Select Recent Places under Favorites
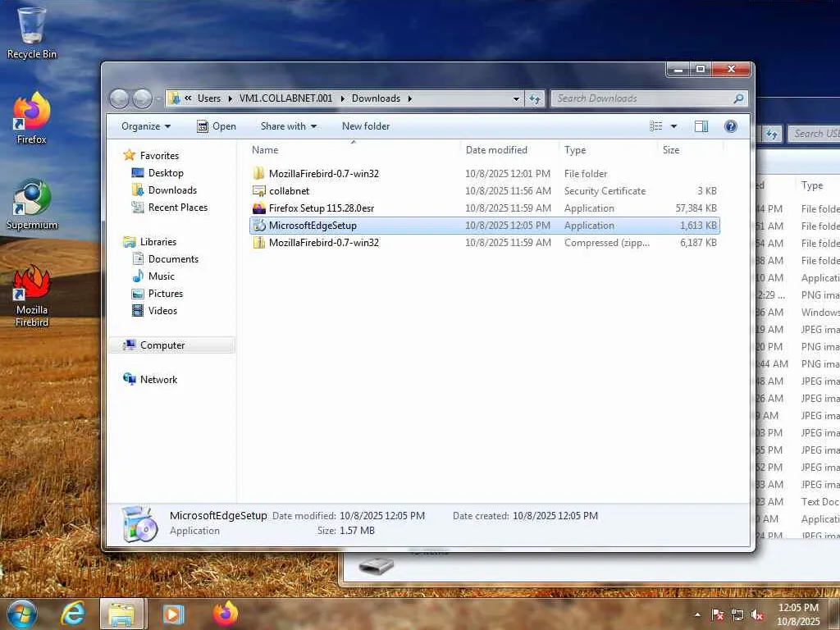Image resolution: width=840 pixels, height=630 pixels. (x=177, y=208)
